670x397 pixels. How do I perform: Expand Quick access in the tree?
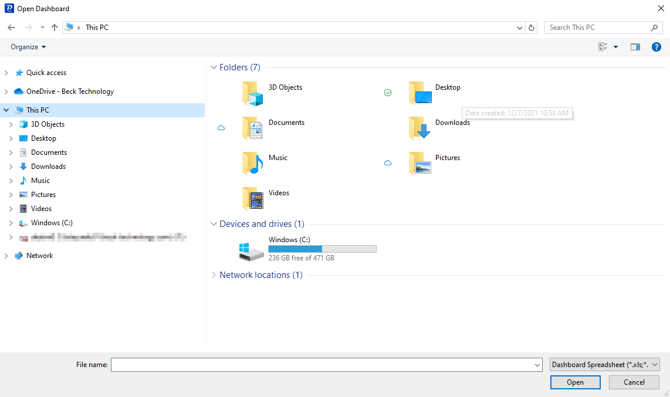[6, 73]
